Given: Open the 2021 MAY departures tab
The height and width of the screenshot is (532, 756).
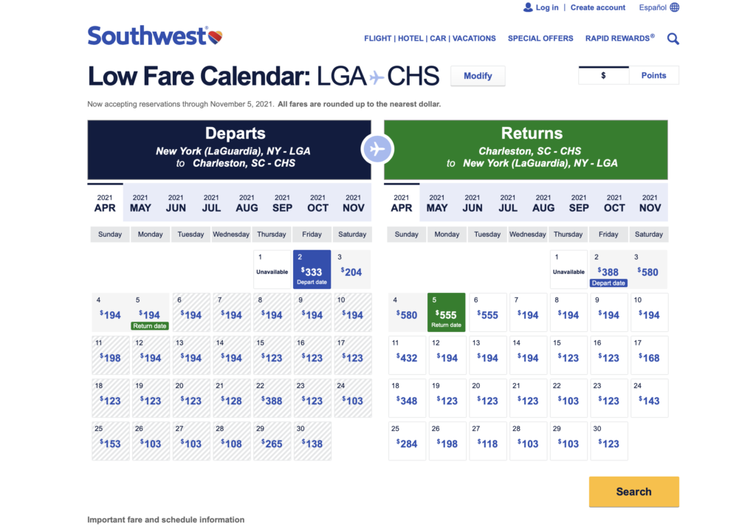Looking at the screenshot, I should coord(140,203).
